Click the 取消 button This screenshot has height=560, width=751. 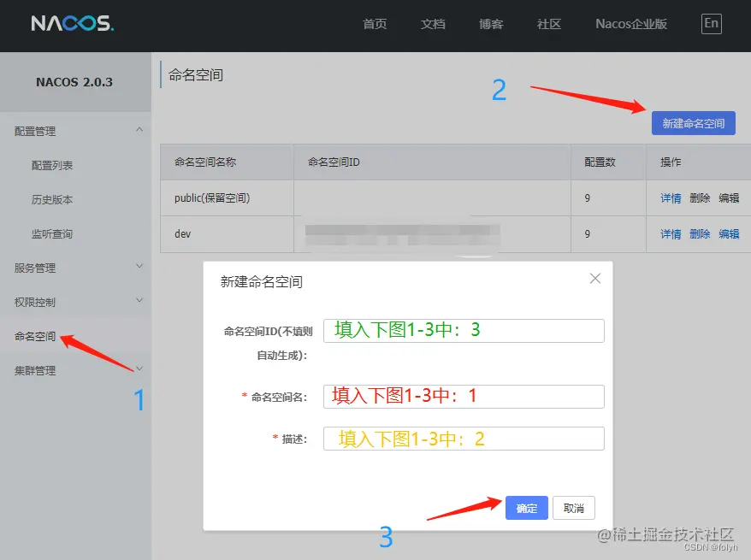click(573, 508)
